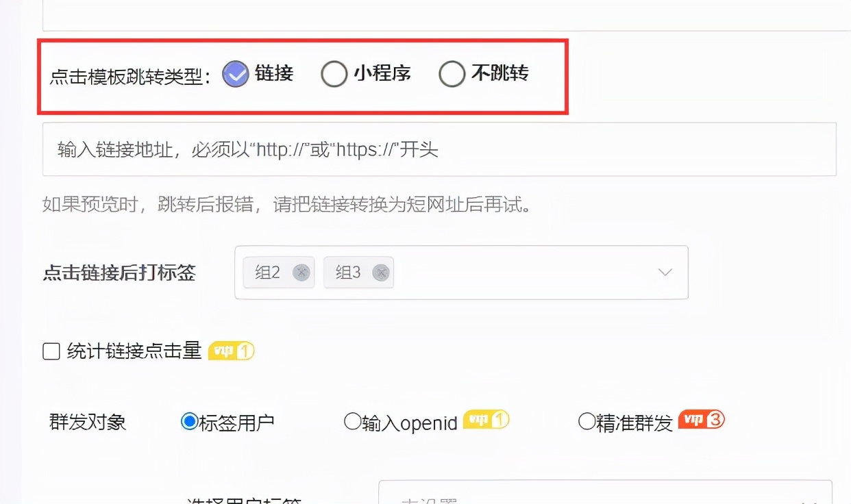Focus the link address input field
This screenshot has width=851, height=504.
[x=439, y=149]
